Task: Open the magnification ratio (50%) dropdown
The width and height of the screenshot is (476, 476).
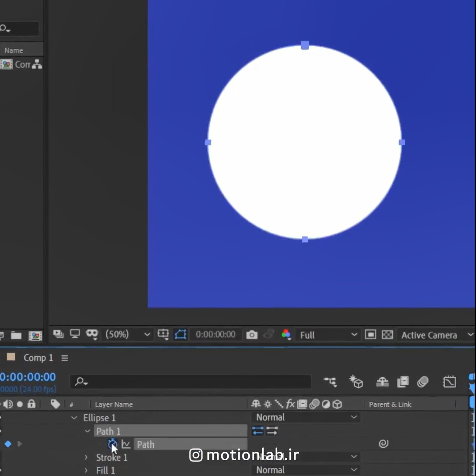Action: tap(128, 335)
